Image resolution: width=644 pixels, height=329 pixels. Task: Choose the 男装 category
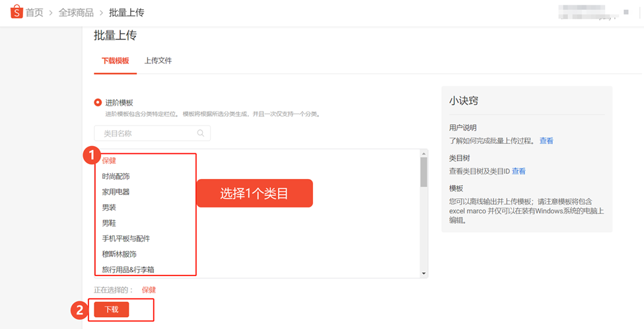pos(109,207)
